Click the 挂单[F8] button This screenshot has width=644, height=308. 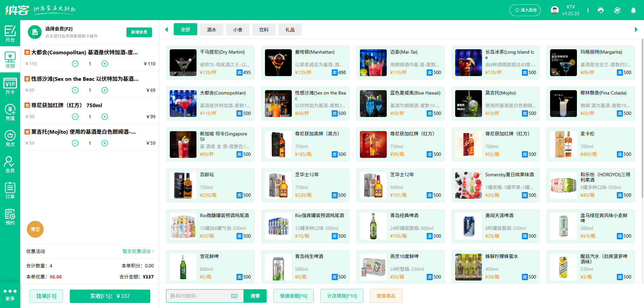[x=46, y=296]
